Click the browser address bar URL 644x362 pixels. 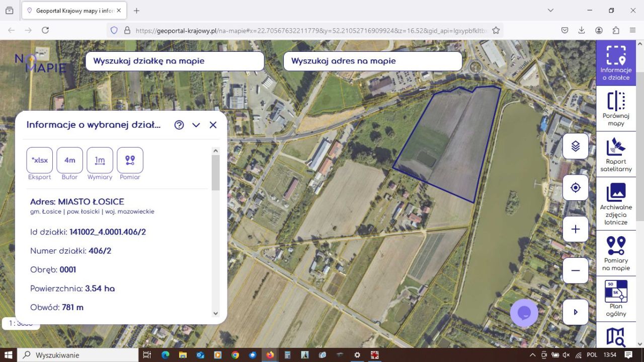click(x=311, y=30)
